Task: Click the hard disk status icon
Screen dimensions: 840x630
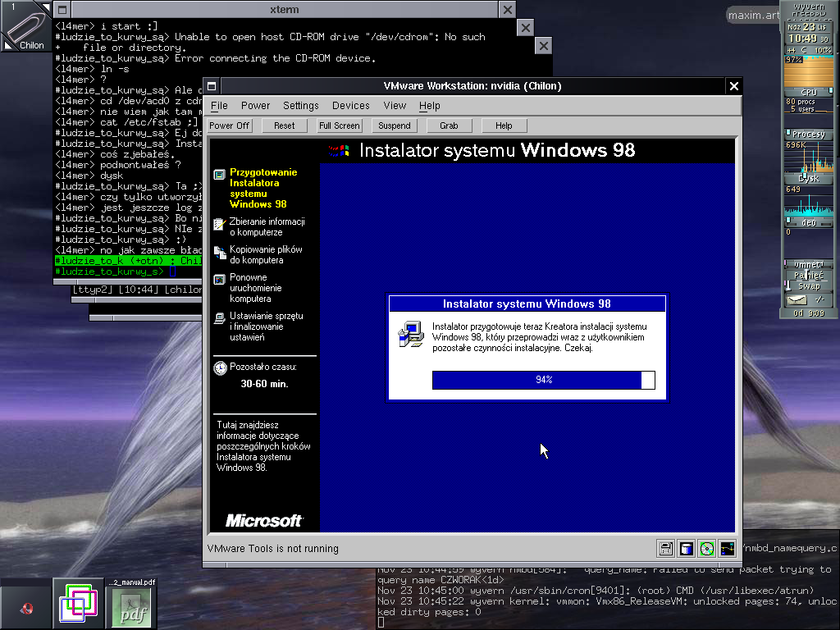Action: click(687, 549)
